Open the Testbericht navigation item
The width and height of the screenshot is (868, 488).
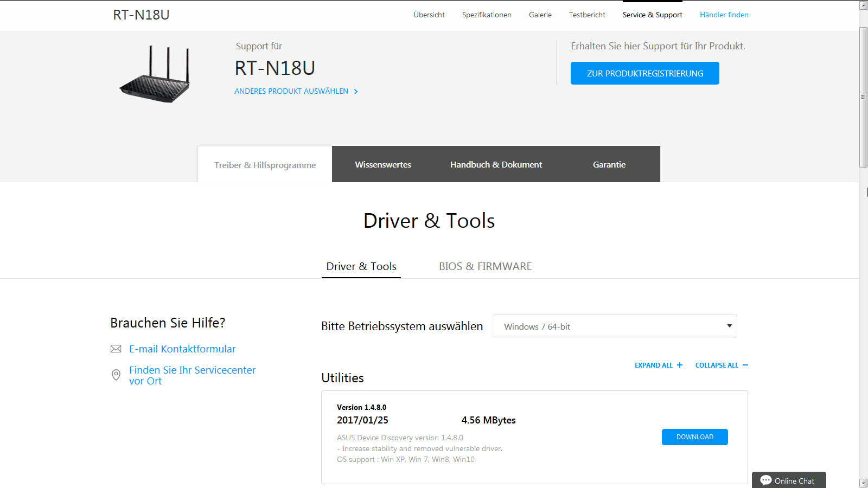(587, 15)
